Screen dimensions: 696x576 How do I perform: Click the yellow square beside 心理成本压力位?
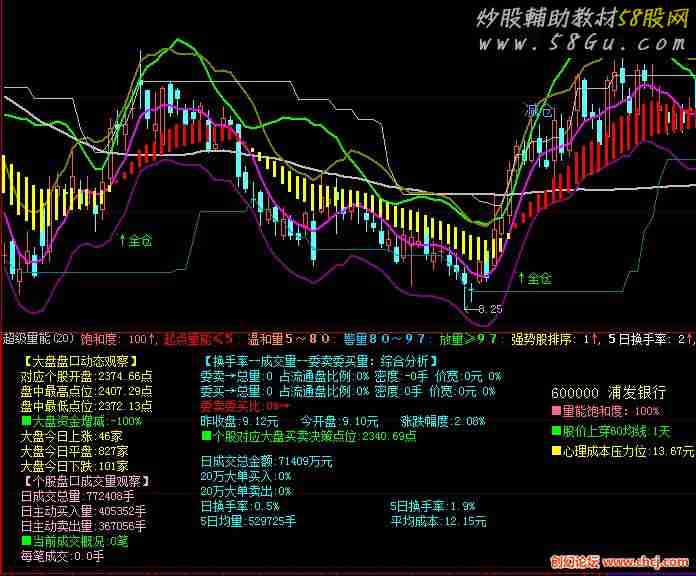(556, 451)
